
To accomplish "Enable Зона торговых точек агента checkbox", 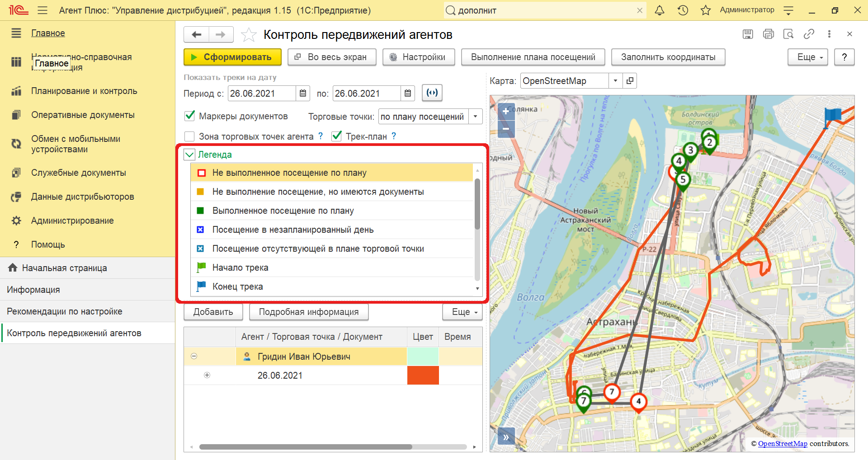I will point(190,136).
